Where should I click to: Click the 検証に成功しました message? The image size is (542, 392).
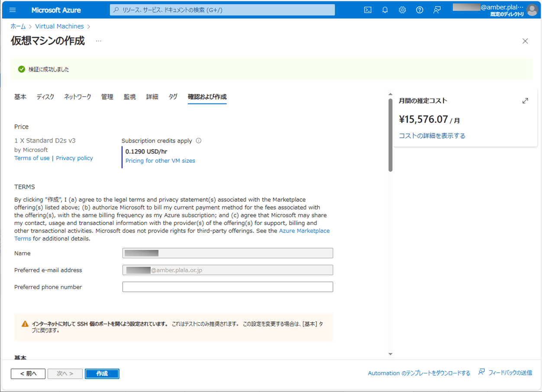pos(49,69)
